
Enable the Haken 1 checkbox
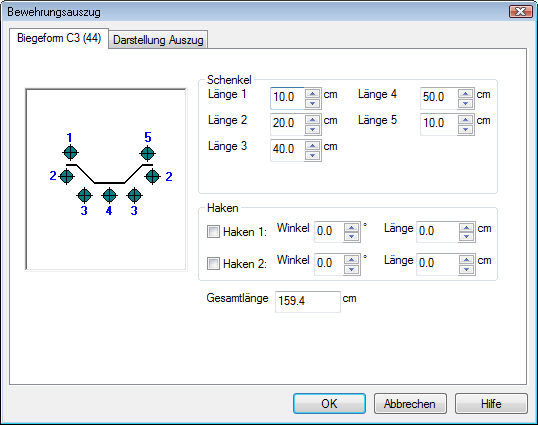point(213,232)
